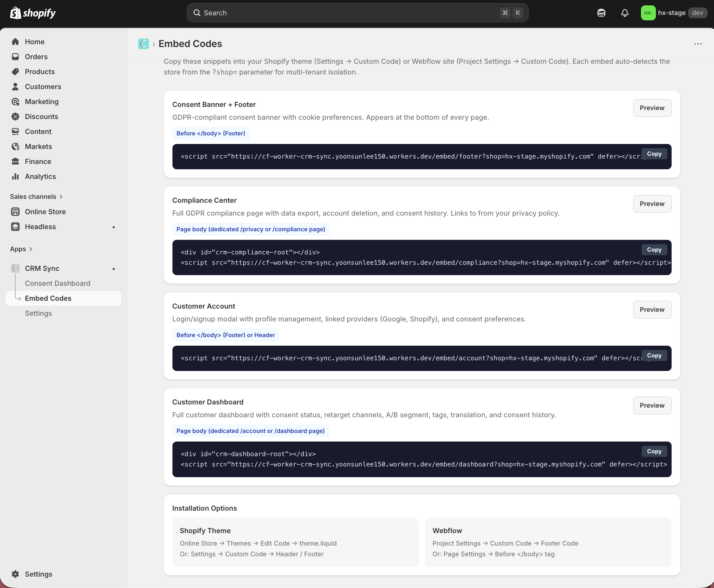Preview the Consent Banner + Footer embed
This screenshot has width=714, height=588.
652,108
